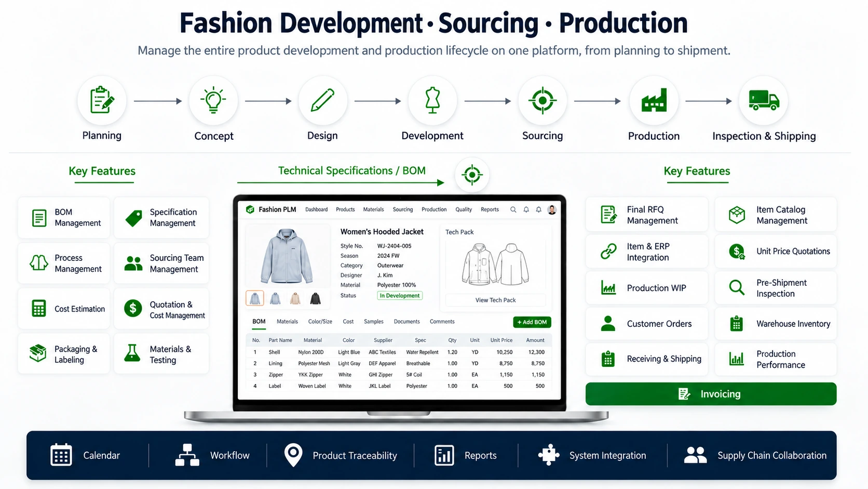Switch to the Documents tab

(406, 322)
